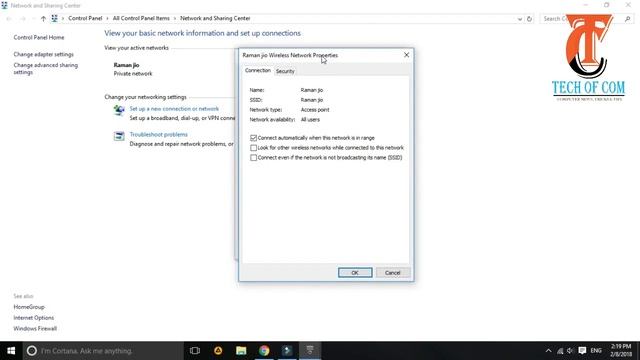Open File Explorer from taskbar
640x360 pixels.
[241, 351]
